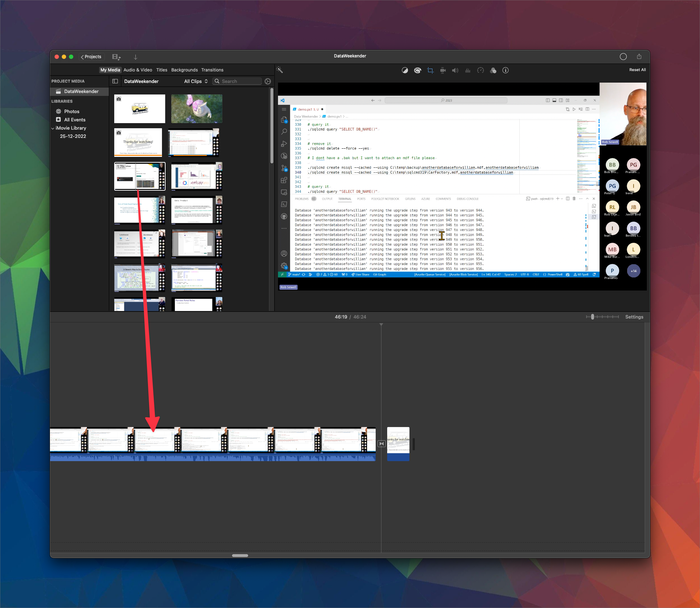This screenshot has width=700, height=608.
Task: Go back using the Projects button
Action: tap(92, 56)
